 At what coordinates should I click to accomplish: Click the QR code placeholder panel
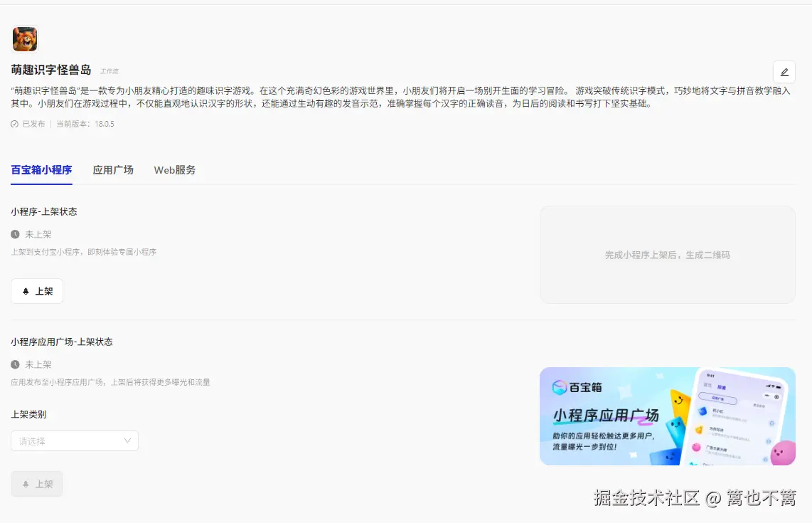tap(668, 254)
